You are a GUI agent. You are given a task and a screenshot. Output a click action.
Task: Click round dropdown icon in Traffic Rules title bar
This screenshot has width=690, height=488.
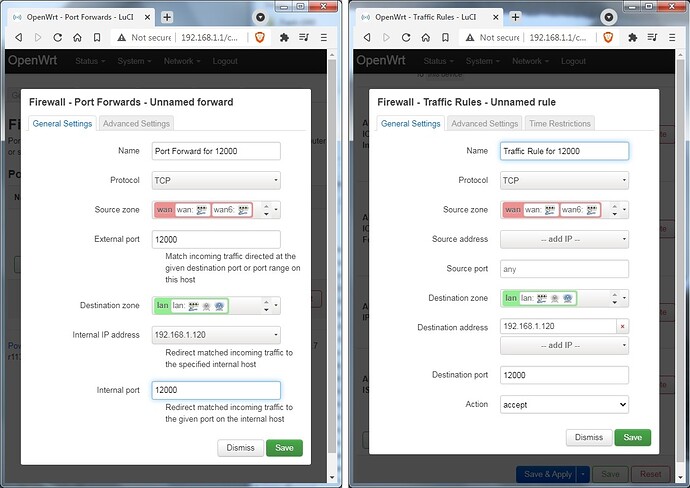[609, 17]
